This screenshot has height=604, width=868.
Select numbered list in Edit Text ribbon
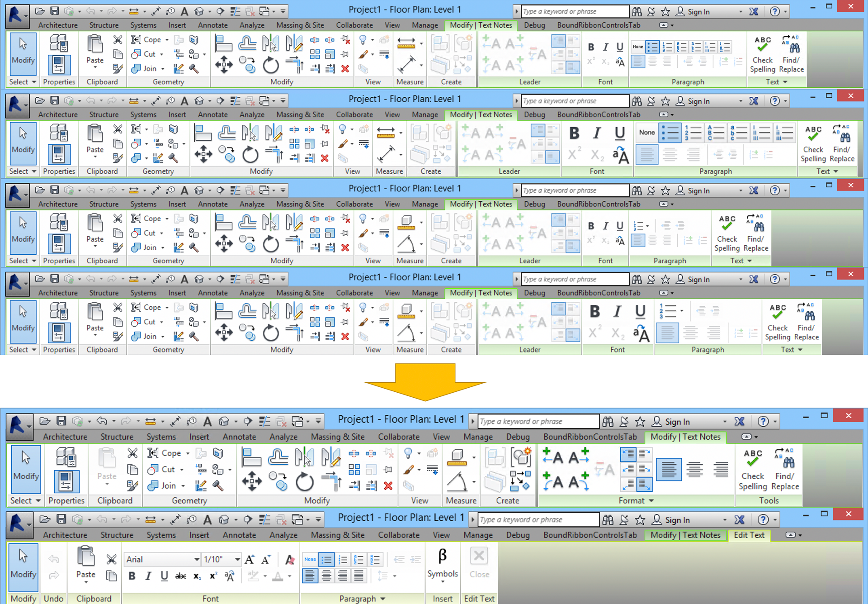click(x=343, y=560)
